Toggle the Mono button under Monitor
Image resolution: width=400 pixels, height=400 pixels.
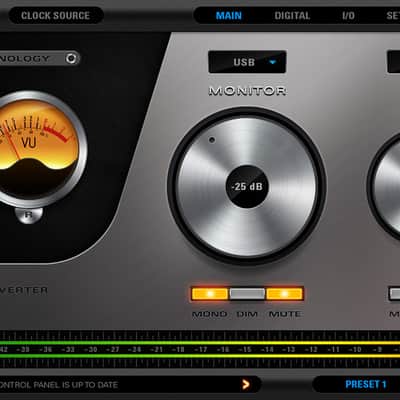[210, 294]
